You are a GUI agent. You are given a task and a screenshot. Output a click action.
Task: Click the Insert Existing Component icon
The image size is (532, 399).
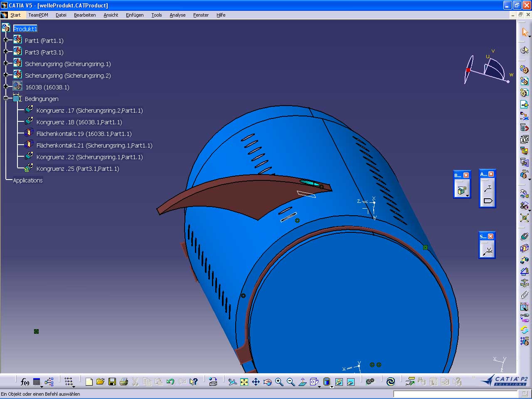[x=525, y=104]
